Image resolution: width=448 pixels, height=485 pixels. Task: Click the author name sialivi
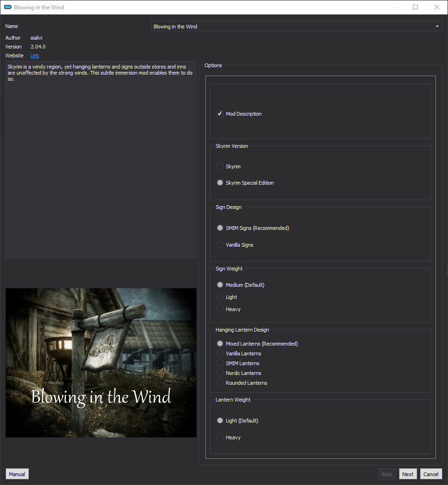36,38
